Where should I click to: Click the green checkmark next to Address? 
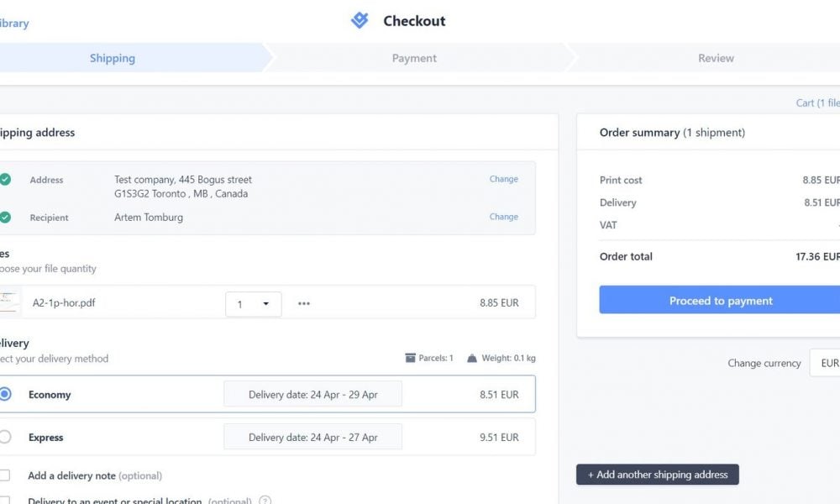[5, 180]
